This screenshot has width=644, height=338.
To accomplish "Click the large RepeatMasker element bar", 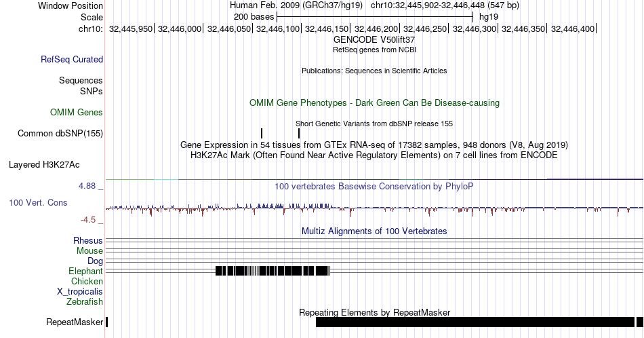I will pyautogui.click(x=475, y=322).
